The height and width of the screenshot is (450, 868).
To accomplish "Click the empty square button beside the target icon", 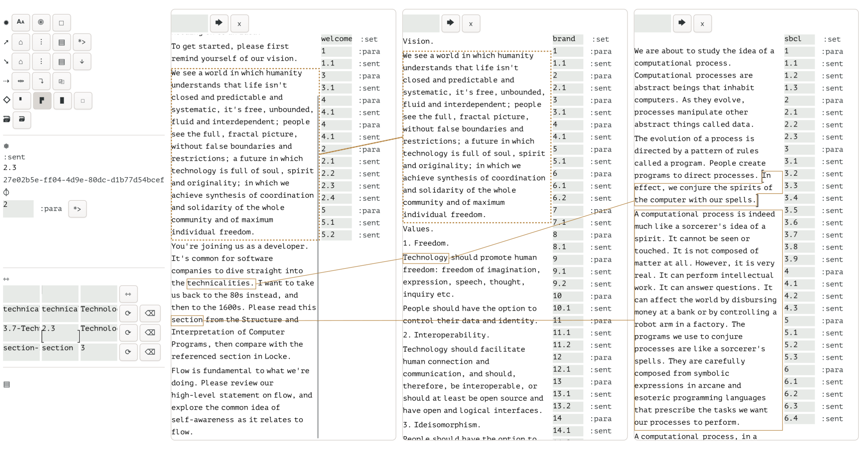I will (x=61, y=23).
